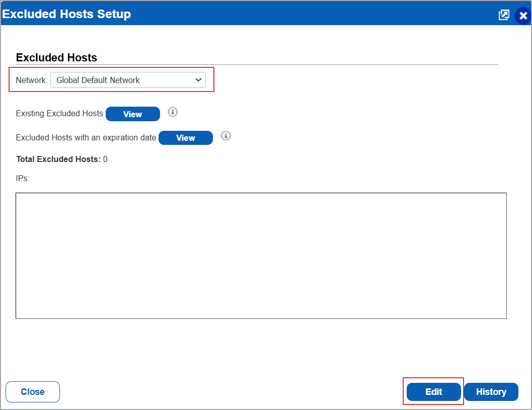Show info for Existing Excluded Hosts
The image size is (532, 410).
173,112
